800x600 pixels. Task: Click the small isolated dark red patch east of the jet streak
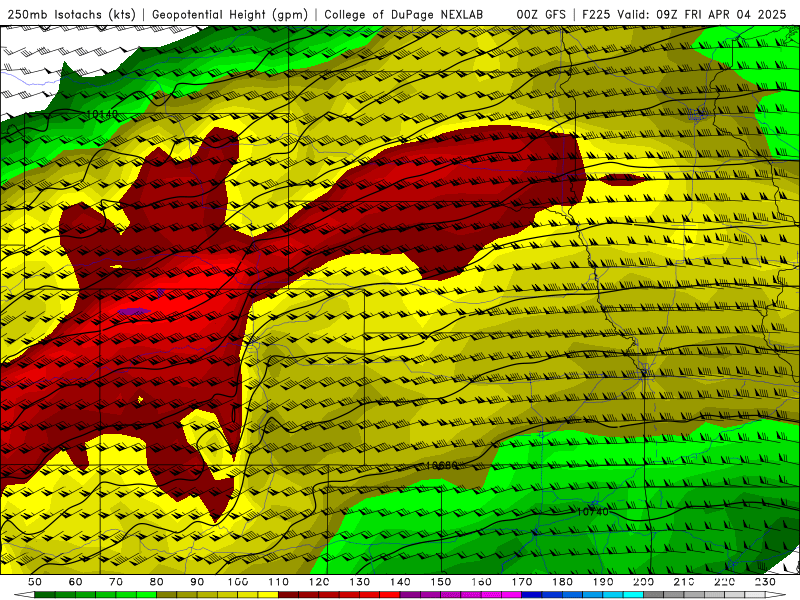pos(621,179)
